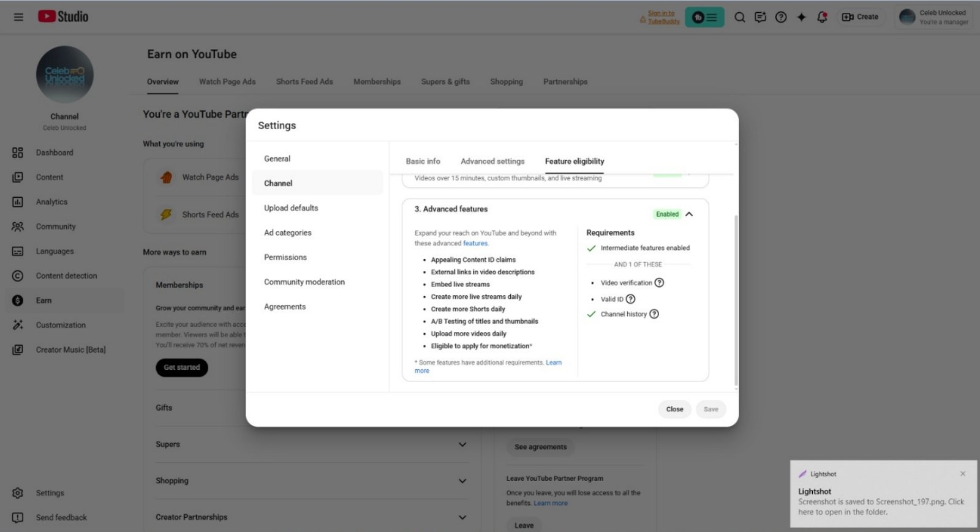Click the settings dialog vertical scrollbar
The width and height of the screenshot is (980, 532).
(736, 300)
